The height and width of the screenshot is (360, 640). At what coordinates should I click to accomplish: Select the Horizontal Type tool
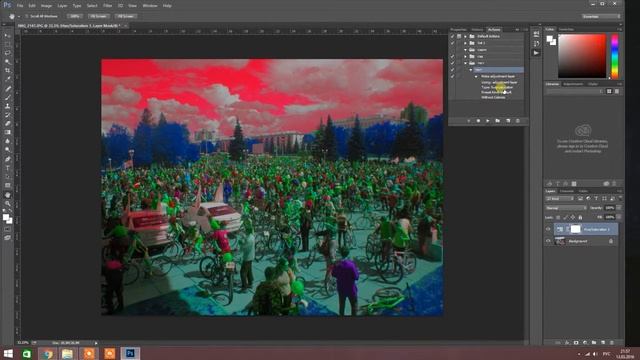7,168
